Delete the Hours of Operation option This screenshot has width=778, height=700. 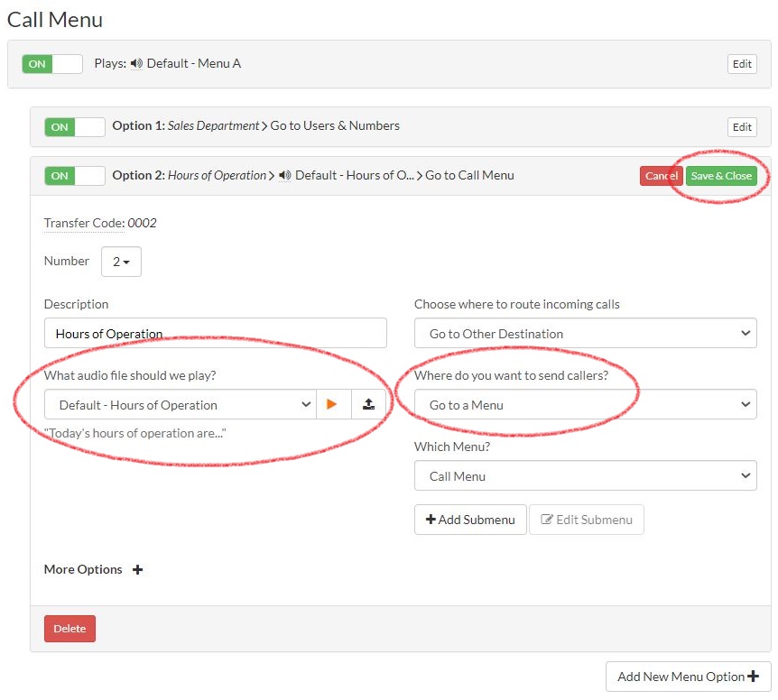(x=69, y=629)
